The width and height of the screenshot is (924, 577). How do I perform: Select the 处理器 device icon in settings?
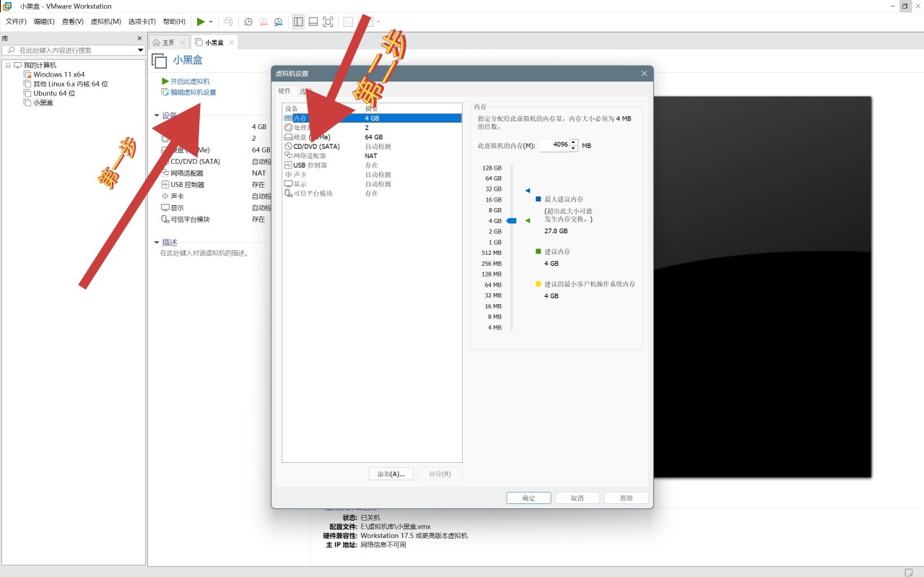288,127
